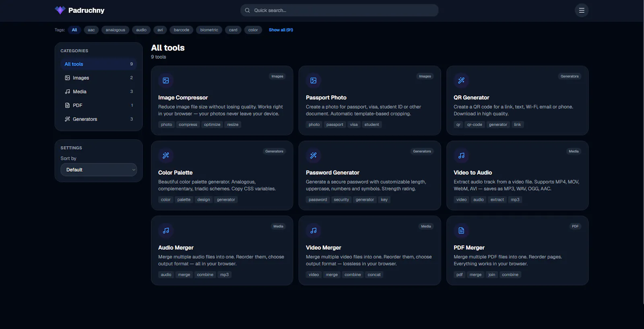Filter by the avi tag

point(160,30)
